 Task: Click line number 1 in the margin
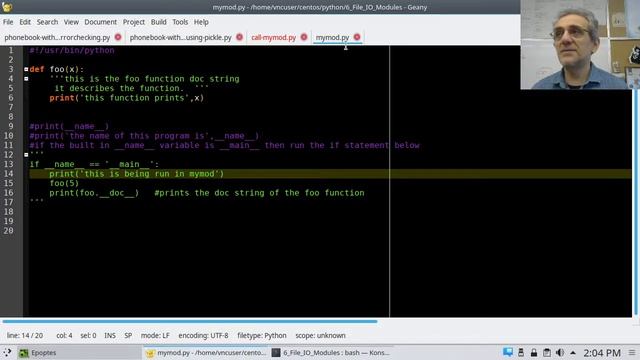coord(11,50)
